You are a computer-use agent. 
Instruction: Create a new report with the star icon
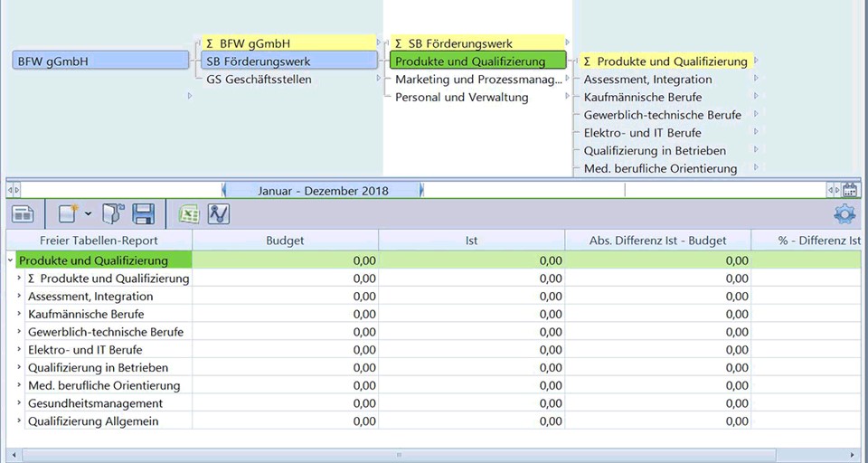(68, 213)
